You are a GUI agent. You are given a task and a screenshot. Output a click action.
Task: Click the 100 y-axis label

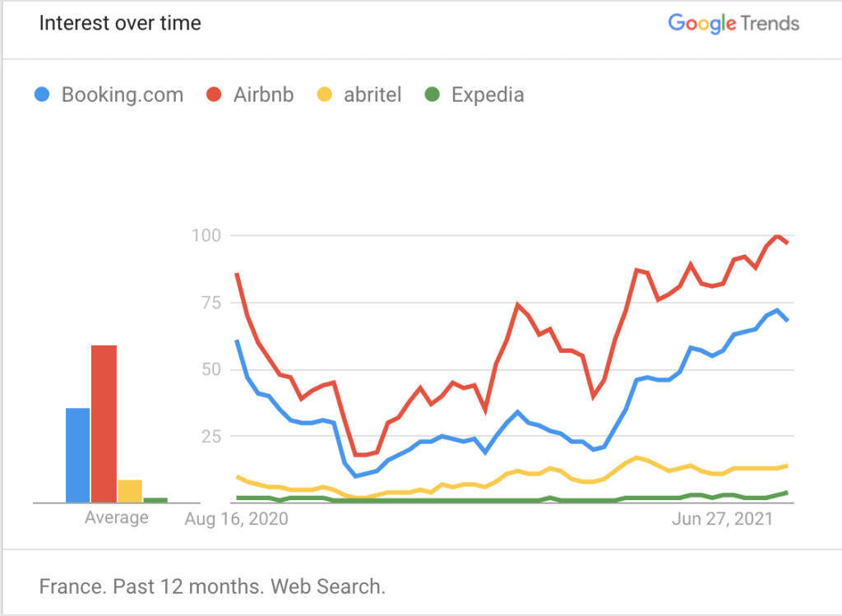206,235
